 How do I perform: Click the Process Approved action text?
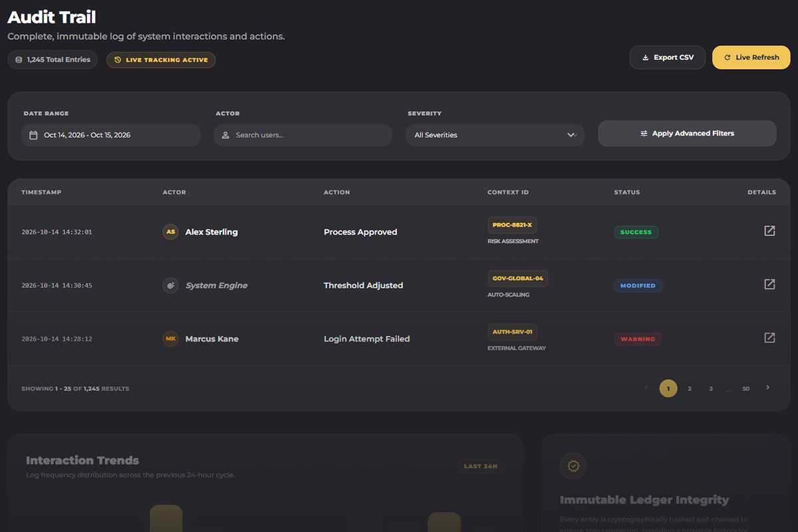(360, 232)
